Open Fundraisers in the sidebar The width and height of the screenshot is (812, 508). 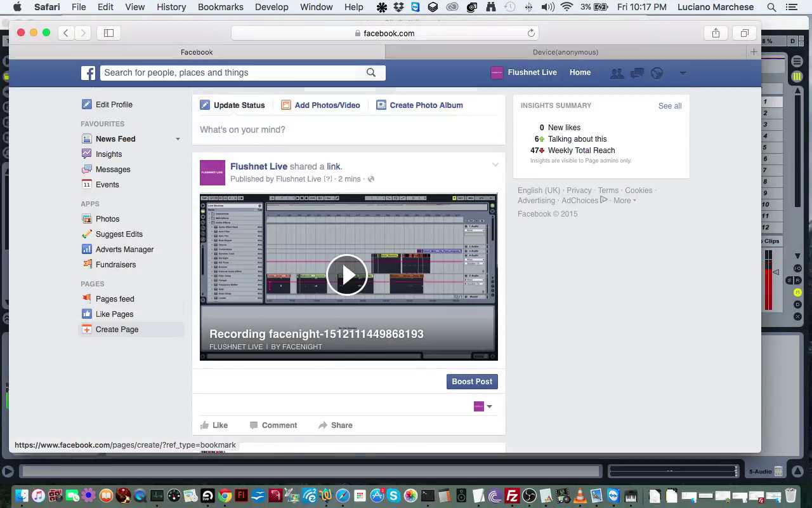click(115, 265)
